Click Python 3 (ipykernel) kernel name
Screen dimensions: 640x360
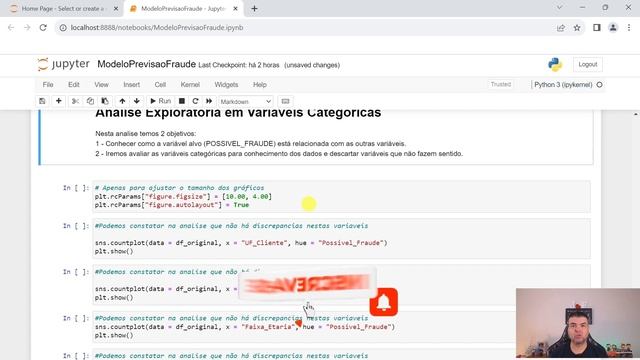(563, 85)
